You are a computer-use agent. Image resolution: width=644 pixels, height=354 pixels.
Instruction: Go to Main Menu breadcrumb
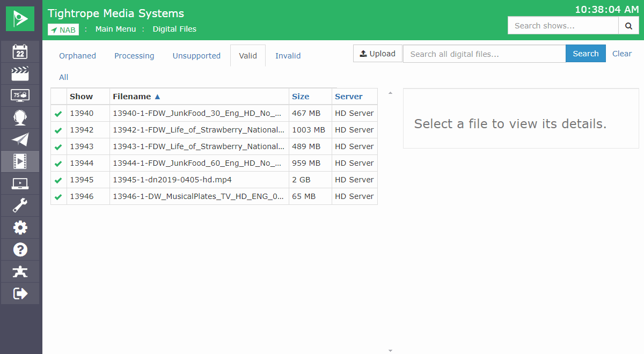click(x=116, y=29)
